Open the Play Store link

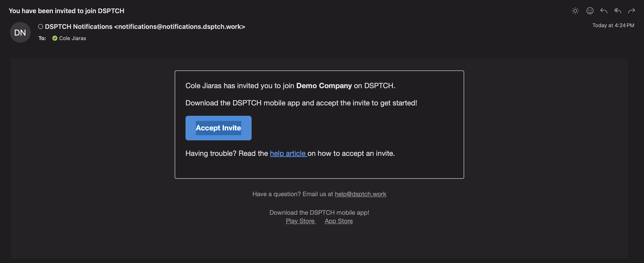(x=301, y=221)
